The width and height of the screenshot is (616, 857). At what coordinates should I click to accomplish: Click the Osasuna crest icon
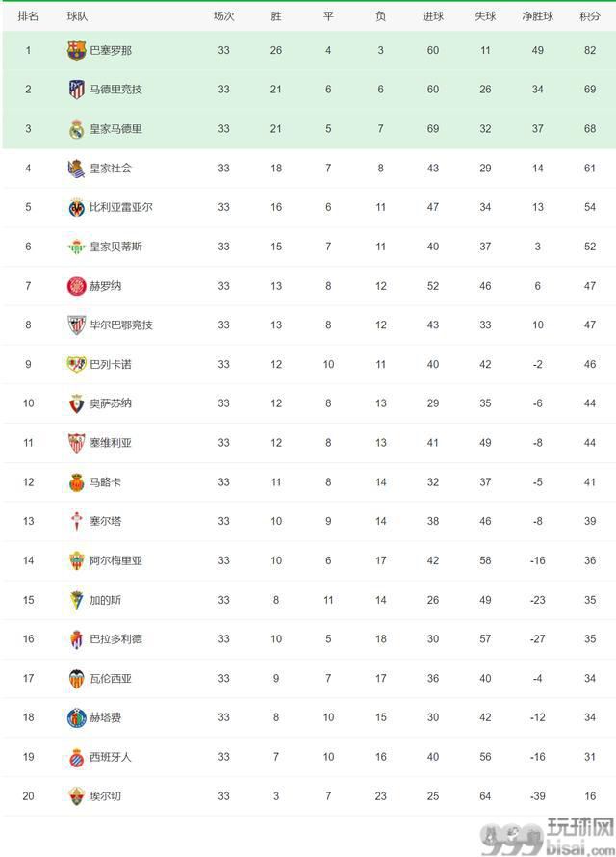[76, 403]
